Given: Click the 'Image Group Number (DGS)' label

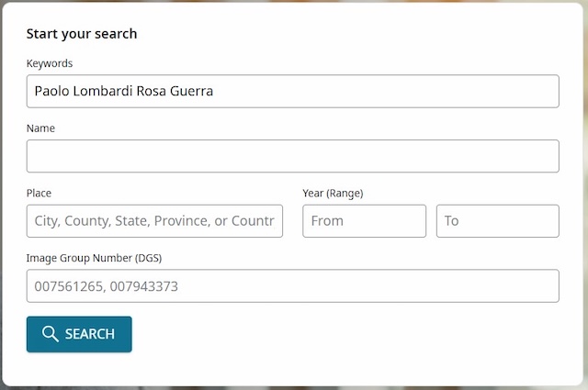Looking at the screenshot, I should (95, 258).
